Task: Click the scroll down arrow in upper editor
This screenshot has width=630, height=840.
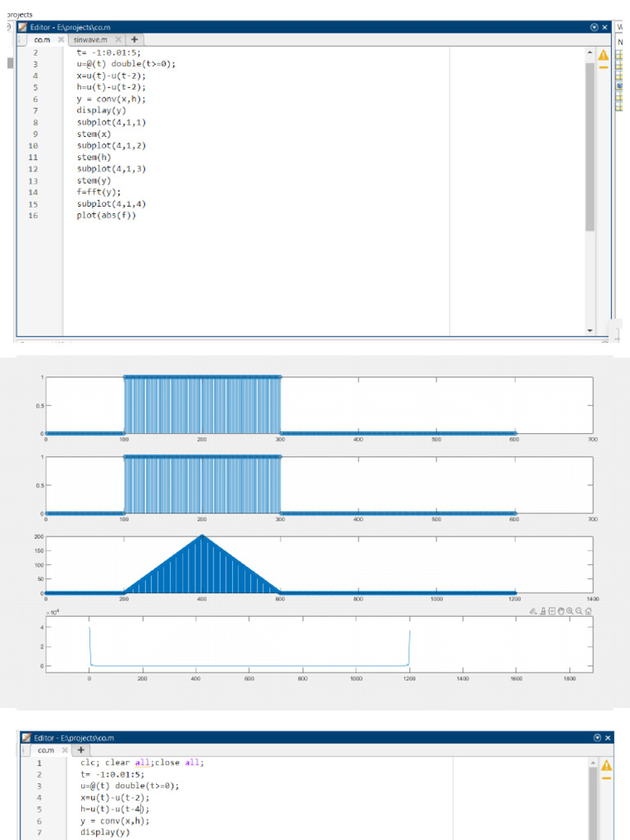Action: pyautogui.click(x=590, y=330)
